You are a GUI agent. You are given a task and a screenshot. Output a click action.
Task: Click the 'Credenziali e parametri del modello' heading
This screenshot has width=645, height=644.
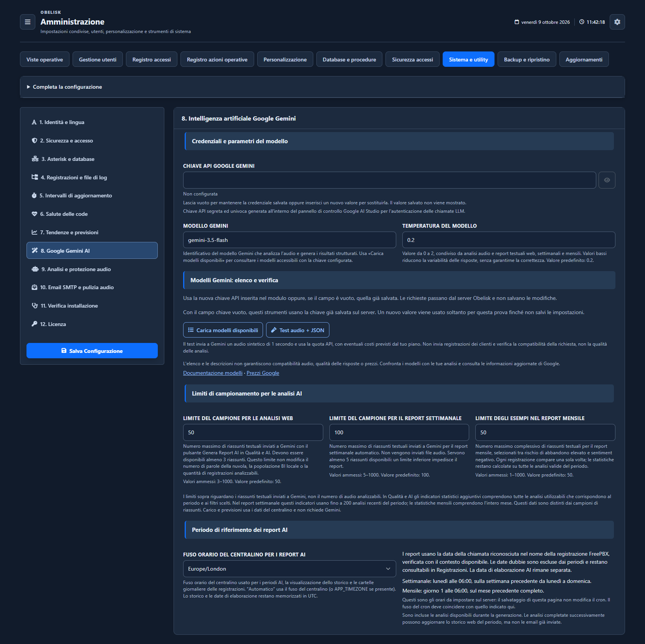pos(240,141)
